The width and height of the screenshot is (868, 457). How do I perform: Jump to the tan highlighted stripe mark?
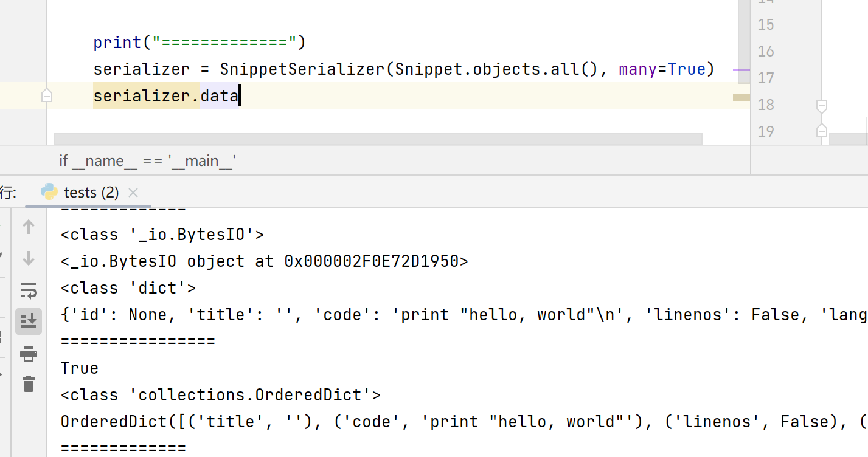point(741,97)
